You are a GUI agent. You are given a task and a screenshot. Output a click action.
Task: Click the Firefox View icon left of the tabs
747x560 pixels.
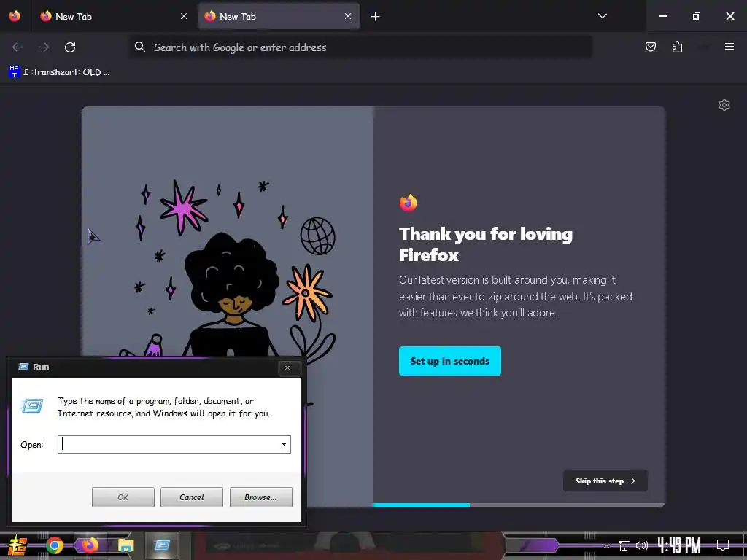pyautogui.click(x=15, y=16)
